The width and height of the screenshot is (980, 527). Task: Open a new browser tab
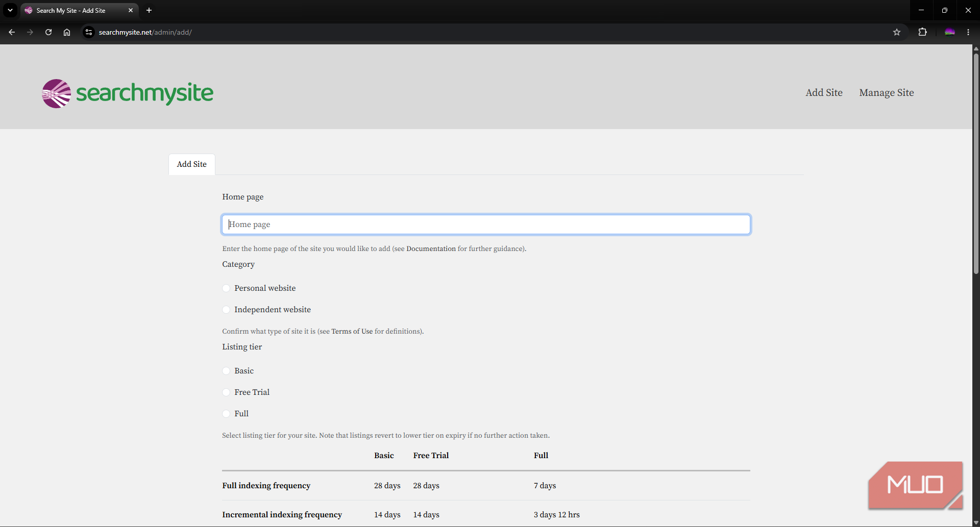click(149, 10)
